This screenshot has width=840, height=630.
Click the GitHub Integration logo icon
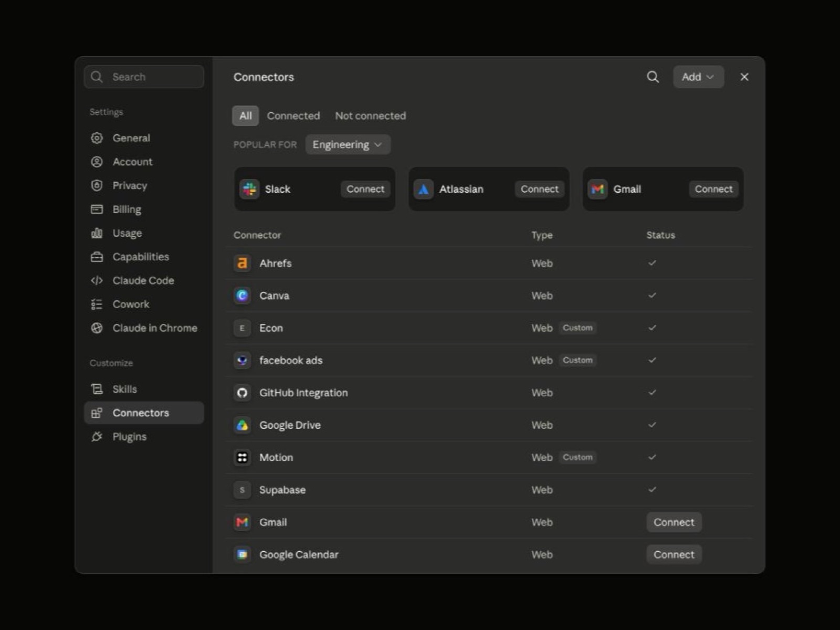[242, 393]
